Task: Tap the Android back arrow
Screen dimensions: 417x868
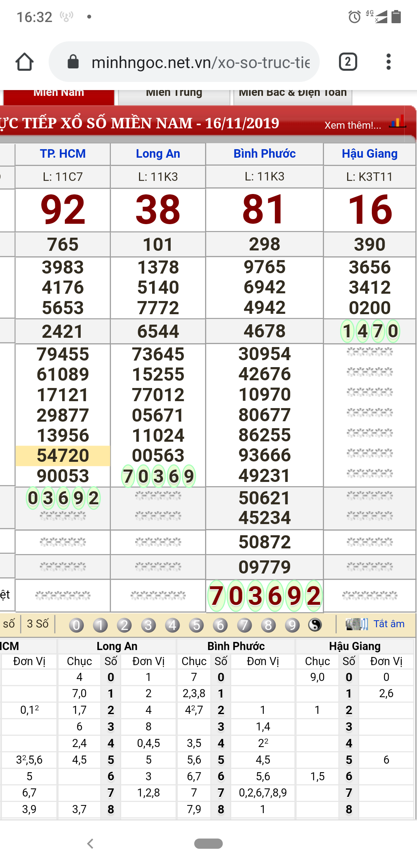Action: coord(90,844)
